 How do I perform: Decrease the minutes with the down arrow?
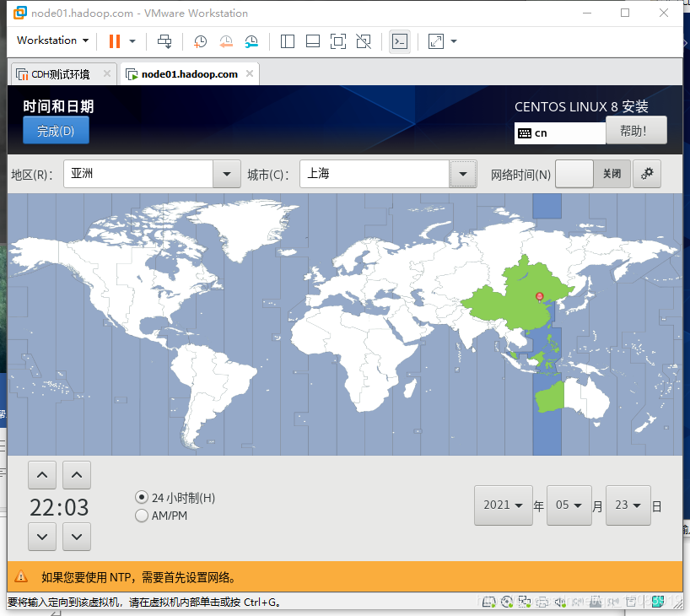click(x=77, y=537)
